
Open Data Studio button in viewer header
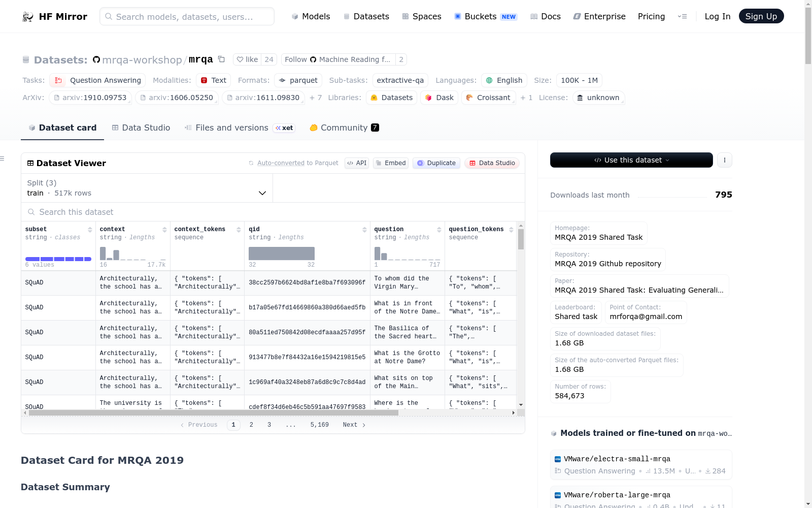(492, 163)
